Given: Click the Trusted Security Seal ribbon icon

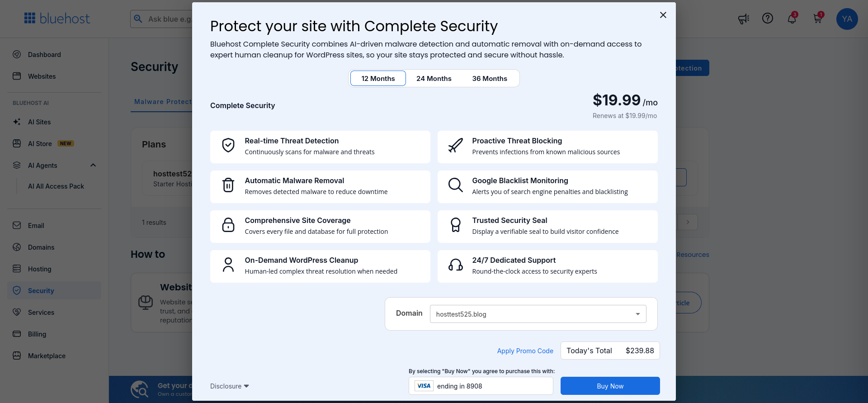Looking at the screenshot, I should 455,225.
